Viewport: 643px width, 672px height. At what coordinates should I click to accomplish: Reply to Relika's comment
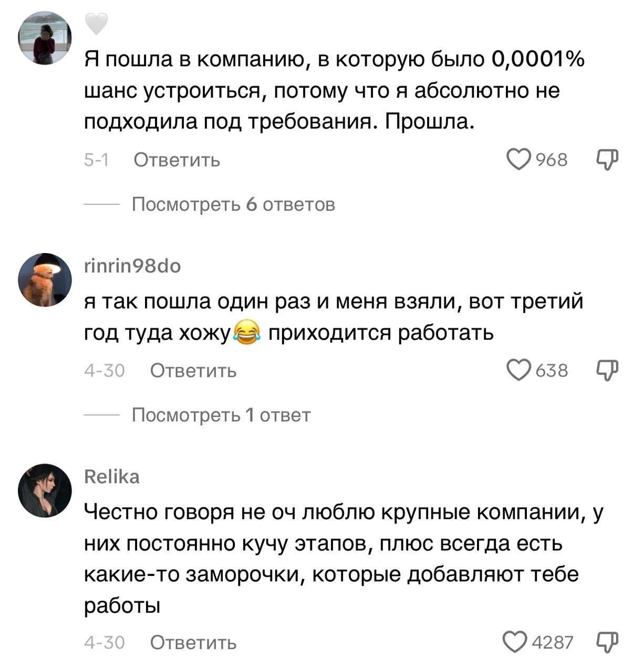[x=193, y=642]
